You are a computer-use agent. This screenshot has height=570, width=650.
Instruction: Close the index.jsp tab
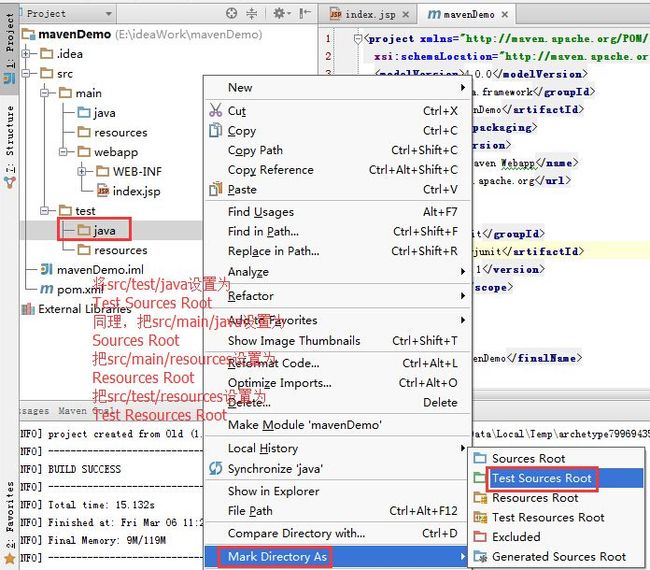(x=406, y=15)
